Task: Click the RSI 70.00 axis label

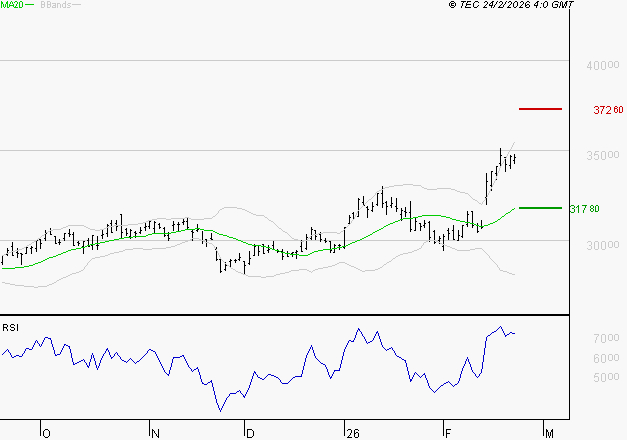Action: 606,338
